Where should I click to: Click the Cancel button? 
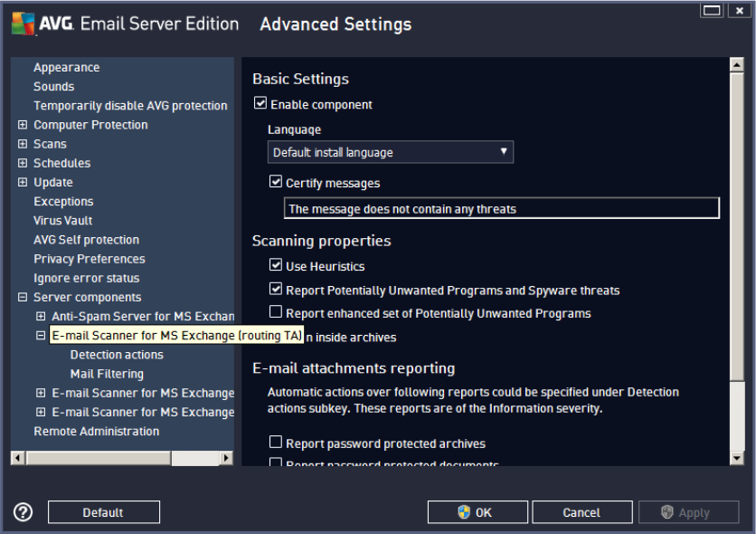pyautogui.click(x=582, y=511)
